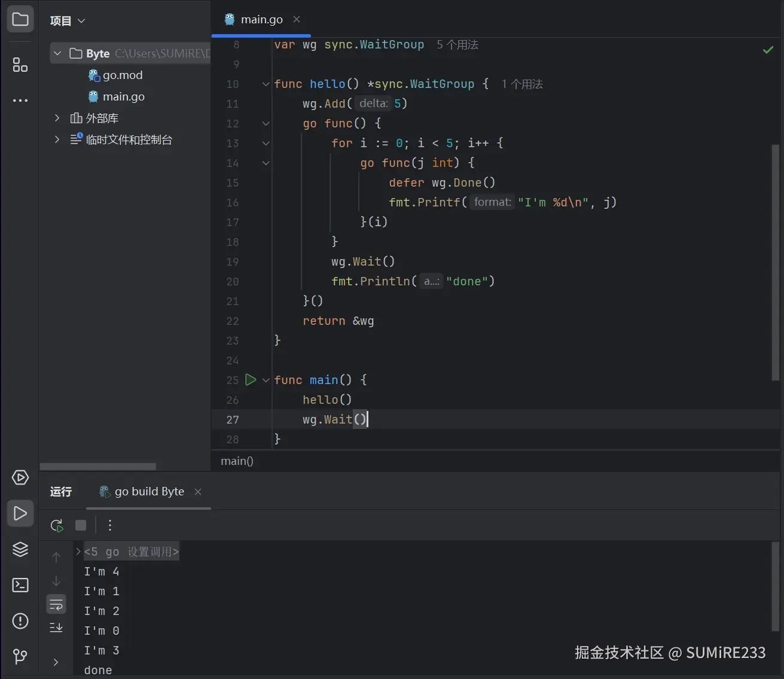Rerun 'go build Byte' configuration
Screen dimensions: 784x679
(57, 525)
